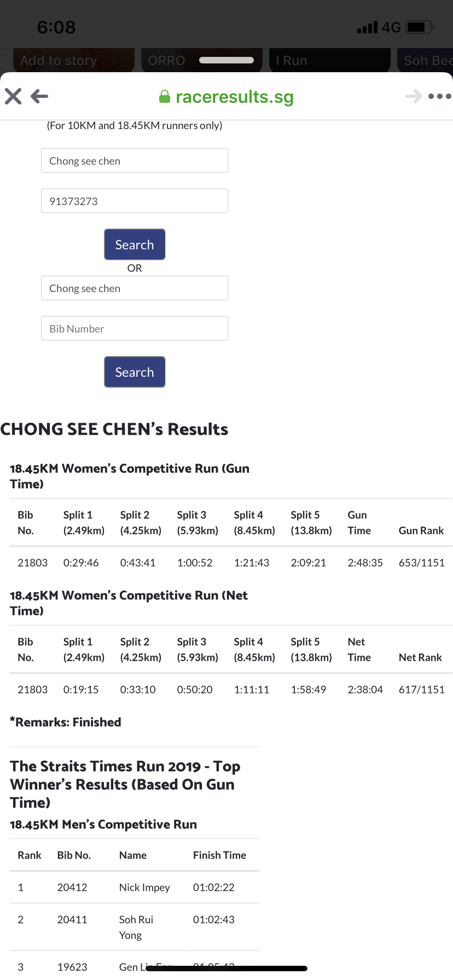Click the Search button under Bib Number
453x980 pixels.
click(135, 372)
